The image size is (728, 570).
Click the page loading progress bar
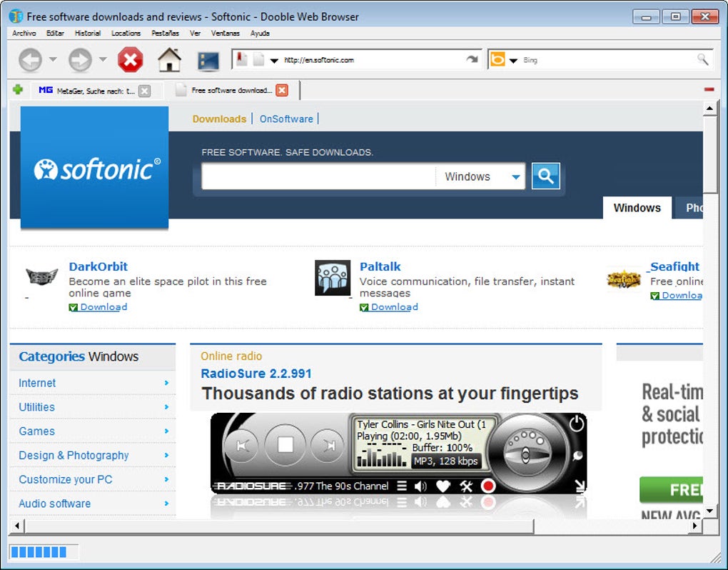click(x=43, y=552)
